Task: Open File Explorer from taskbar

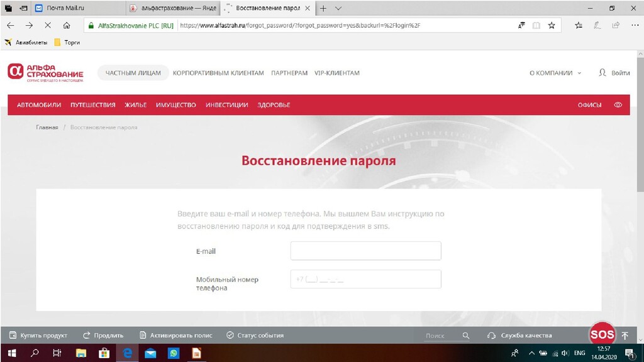Action: tap(81, 353)
